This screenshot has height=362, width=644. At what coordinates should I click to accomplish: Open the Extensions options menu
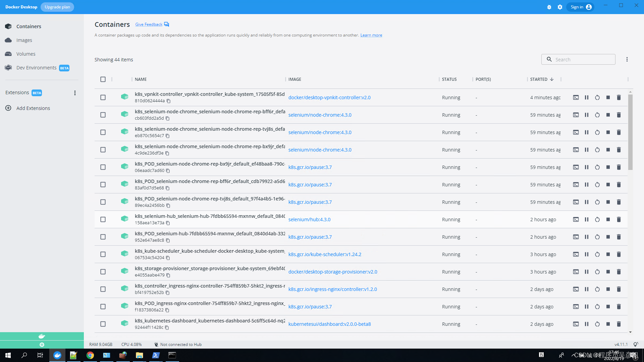point(75,93)
